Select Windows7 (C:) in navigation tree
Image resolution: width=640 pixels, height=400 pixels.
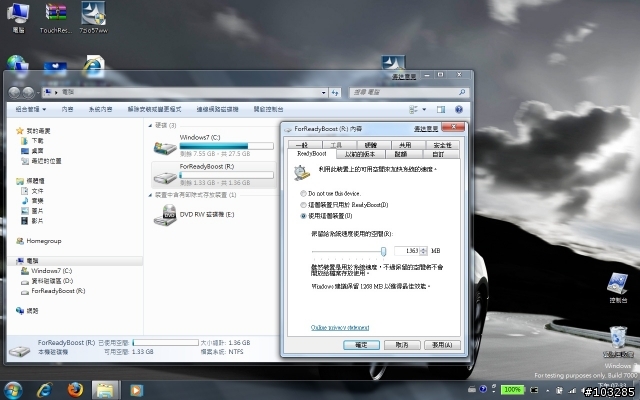point(51,271)
